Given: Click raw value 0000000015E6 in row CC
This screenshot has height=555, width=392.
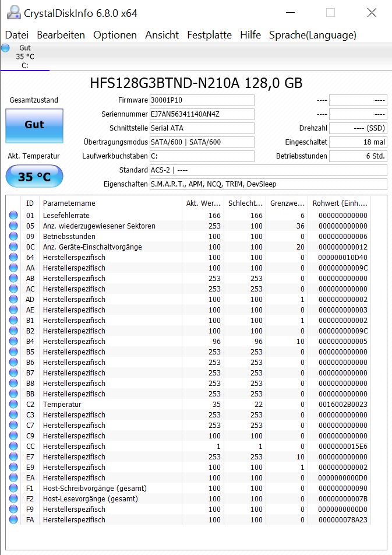Looking at the screenshot, I should click(343, 446).
